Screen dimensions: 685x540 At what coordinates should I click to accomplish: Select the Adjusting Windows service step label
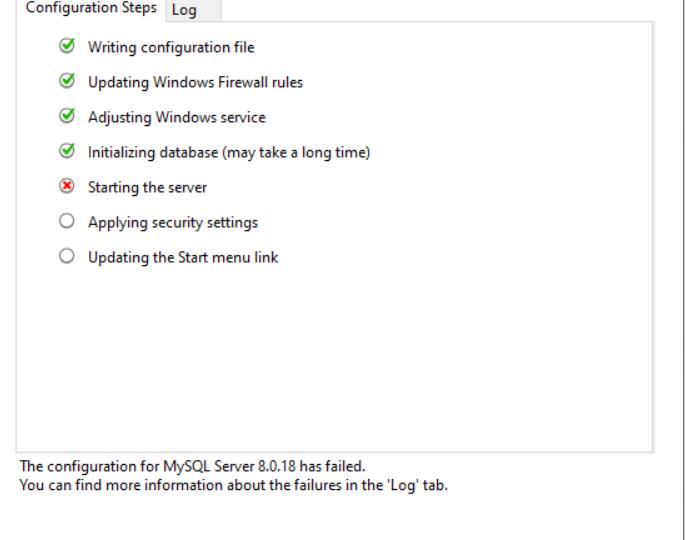click(x=176, y=117)
